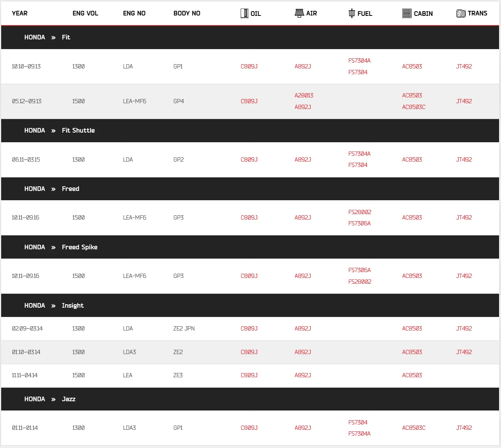Click the ENG VOL column header
The width and height of the screenshot is (501, 448).
point(85,14)
